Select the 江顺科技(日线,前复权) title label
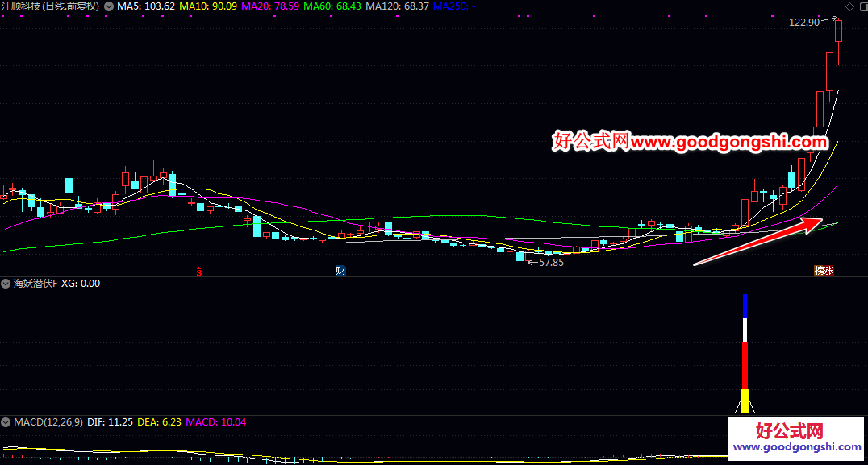The height and width of the screenshot is (465, 868). (x=50, y=6)
